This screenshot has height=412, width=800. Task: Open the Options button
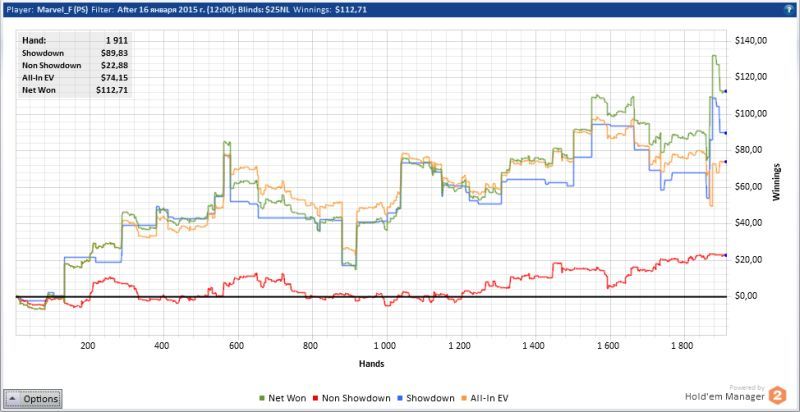[x=32, y=398]
